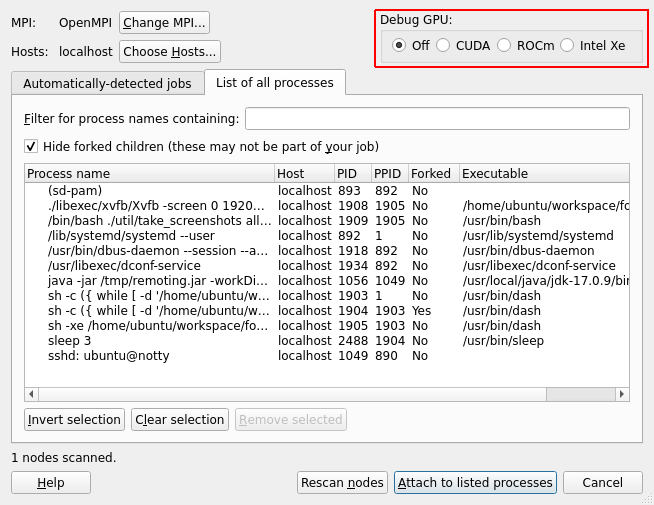
Task: Click the Yes forked value for PID 1904
Action: tap(421, 311)
